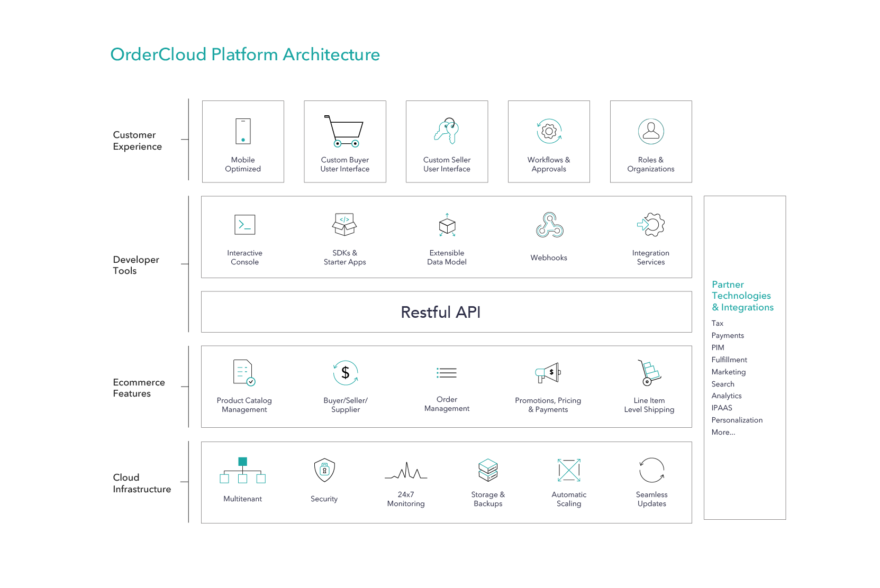Click the Extensible Data Model cube icon
Screen dimensions: 880x588
pyautogui.click(x=447, y=225)
